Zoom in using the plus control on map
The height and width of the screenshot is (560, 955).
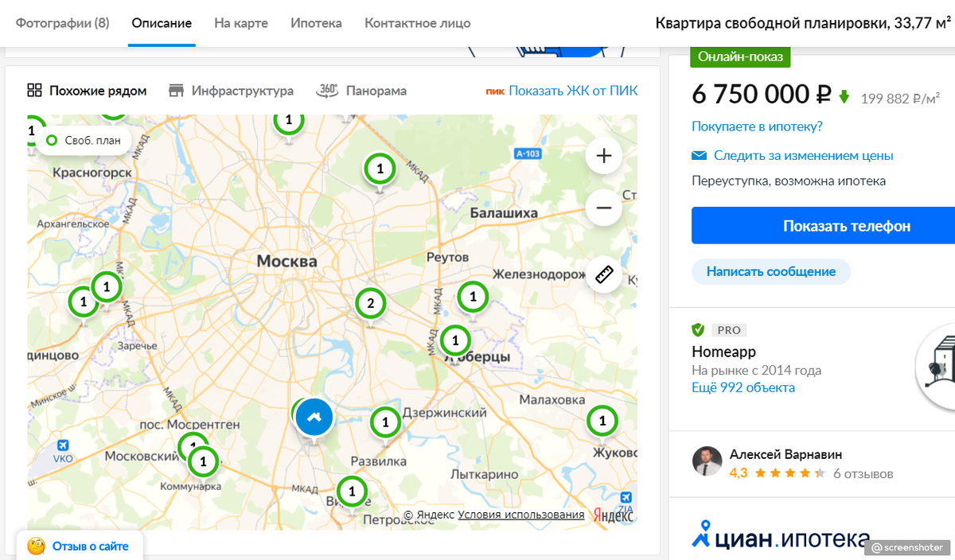point(603,156)
